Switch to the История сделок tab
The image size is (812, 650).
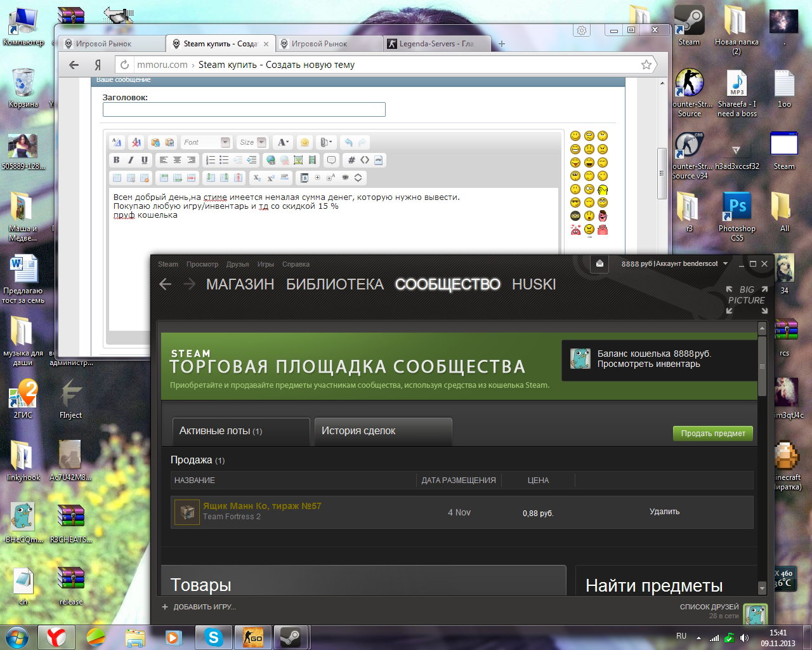click(383, 431)
